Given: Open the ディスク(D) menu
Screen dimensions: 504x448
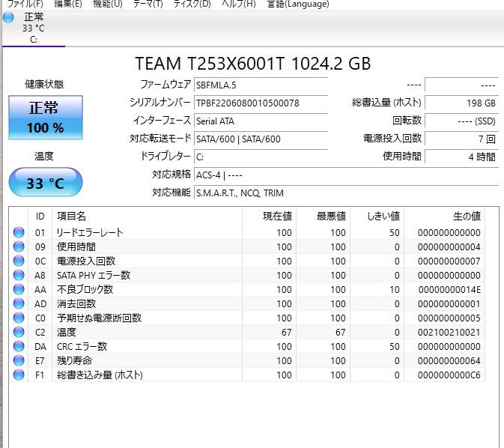Looking at the screenshot, I should click(192, 4).
